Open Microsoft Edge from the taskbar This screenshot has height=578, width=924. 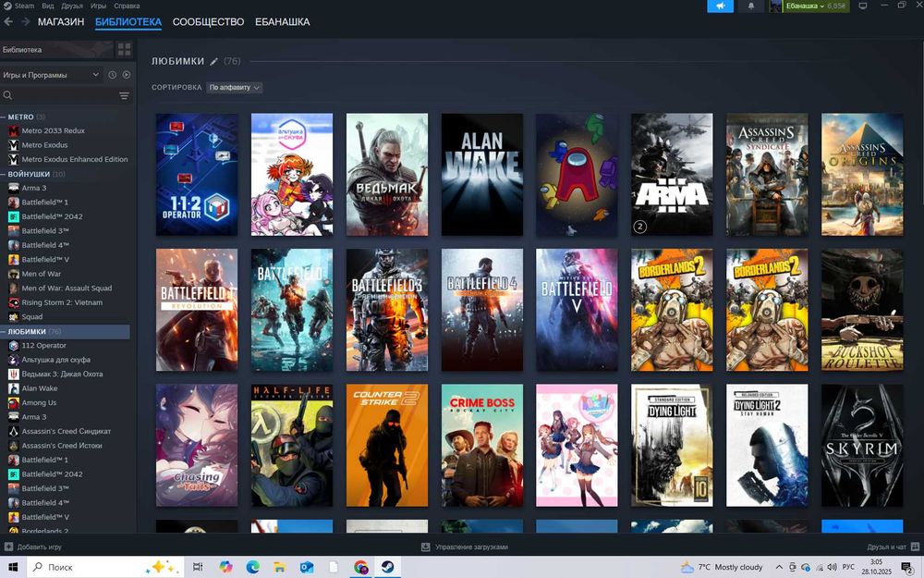coord(253,567)
